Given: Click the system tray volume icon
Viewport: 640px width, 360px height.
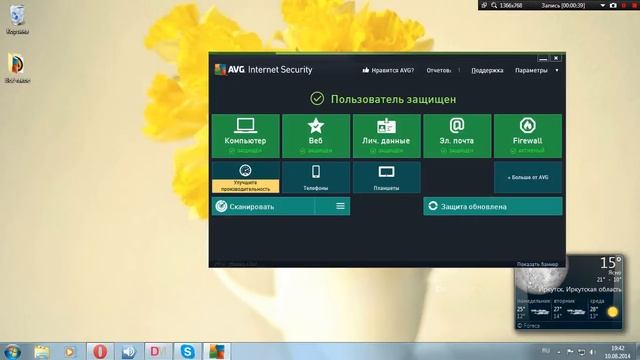Looking at the screenshot, I should pos(593,352).
